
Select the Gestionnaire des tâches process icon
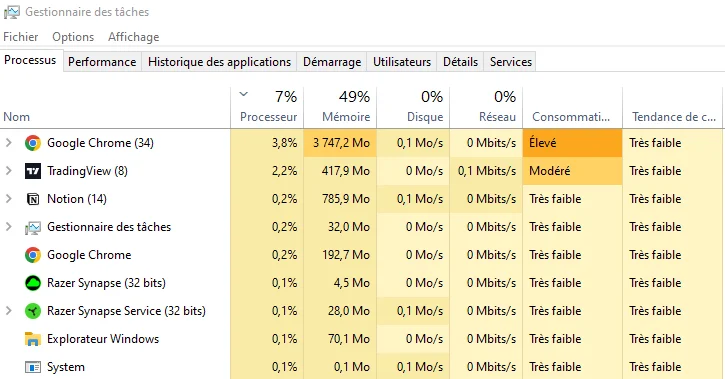tap(33, 227)
